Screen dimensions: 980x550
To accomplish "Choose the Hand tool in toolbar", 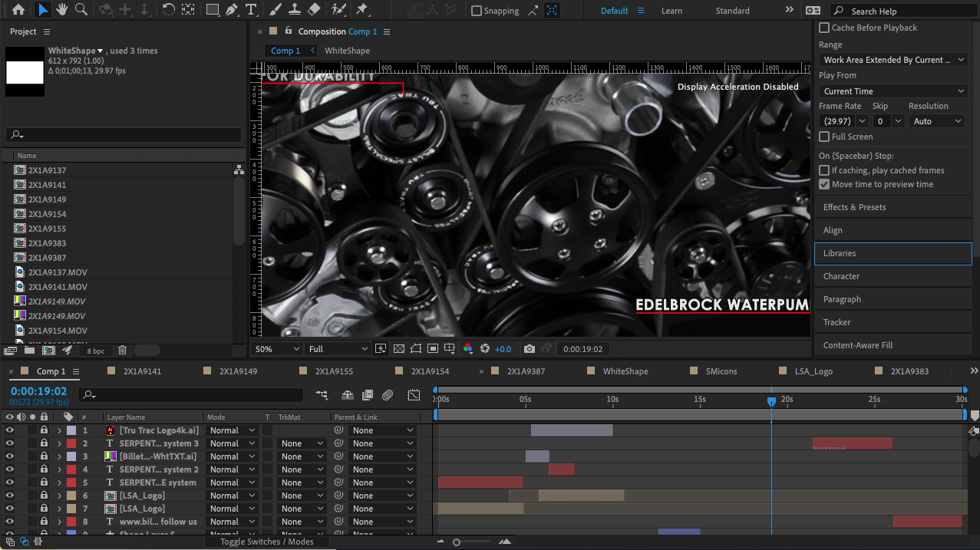I will 61,10.
